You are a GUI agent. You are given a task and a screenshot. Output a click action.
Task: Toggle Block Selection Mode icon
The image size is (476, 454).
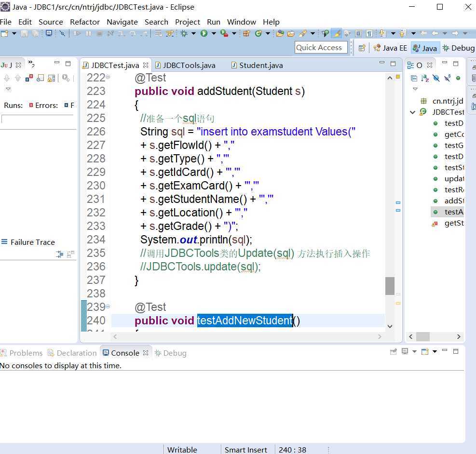(358, 33)
